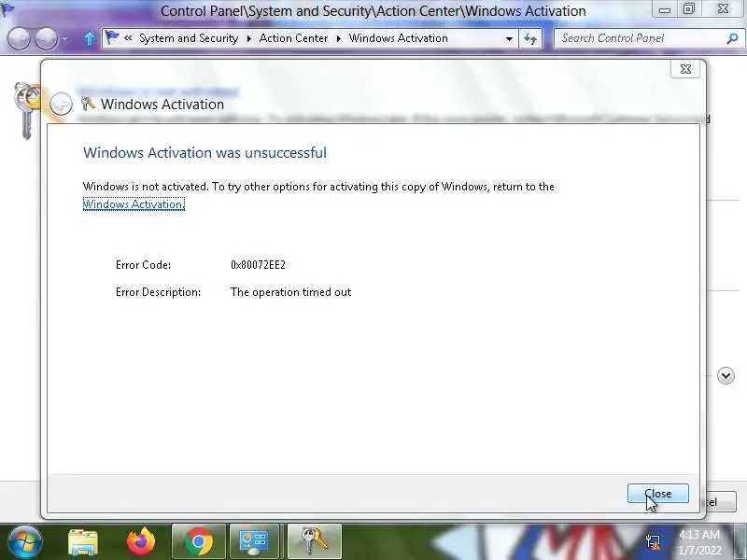Select System and Security breadcrumb

pyautogui.click(x=189, y=38)
